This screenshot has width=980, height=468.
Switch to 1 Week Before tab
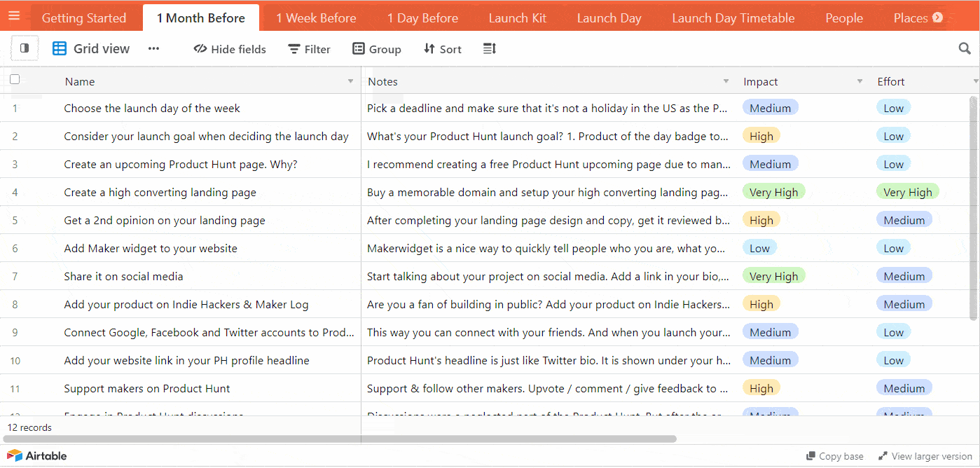[316, 18]
